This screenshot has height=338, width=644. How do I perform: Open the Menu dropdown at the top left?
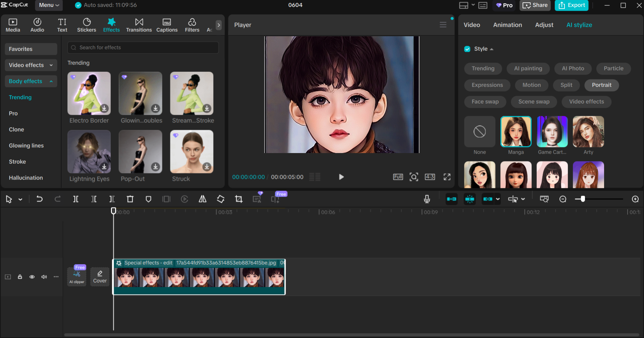(x=49, y=5)
